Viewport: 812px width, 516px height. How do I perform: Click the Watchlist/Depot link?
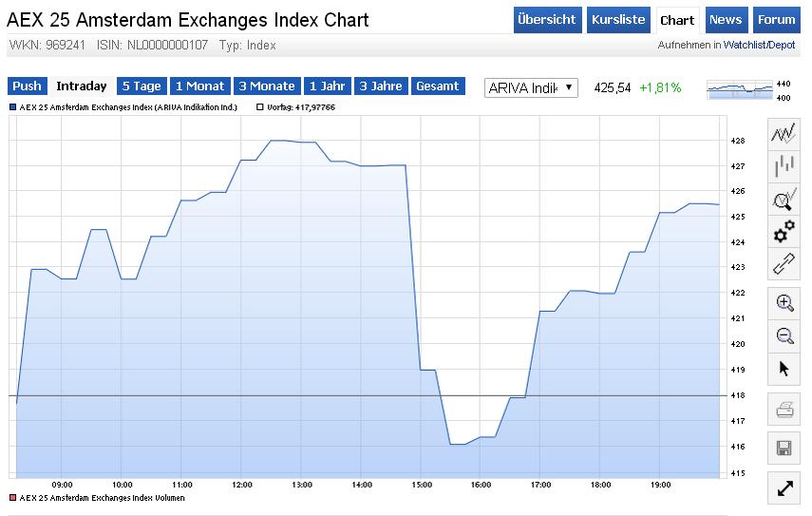point(759,45)
